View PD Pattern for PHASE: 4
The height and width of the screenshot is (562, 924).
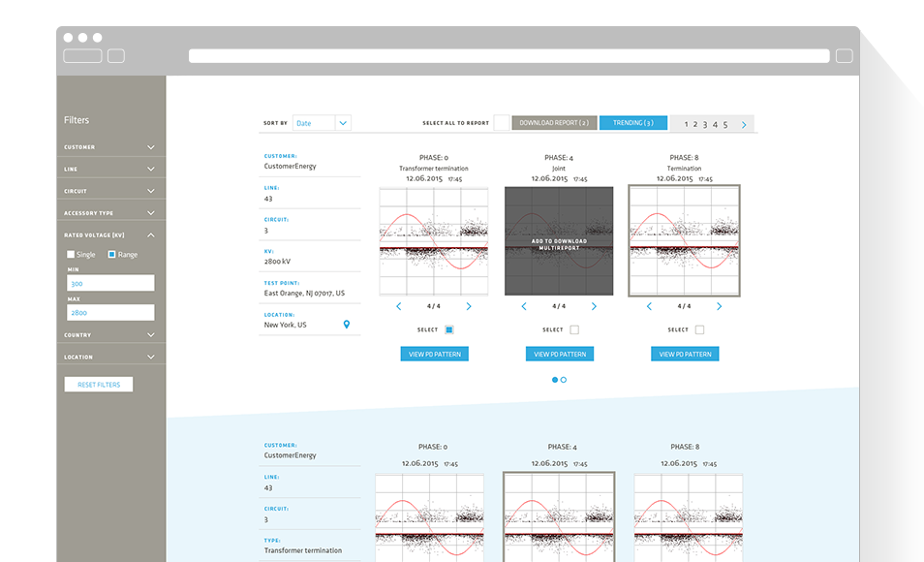(x=559, y=354)
